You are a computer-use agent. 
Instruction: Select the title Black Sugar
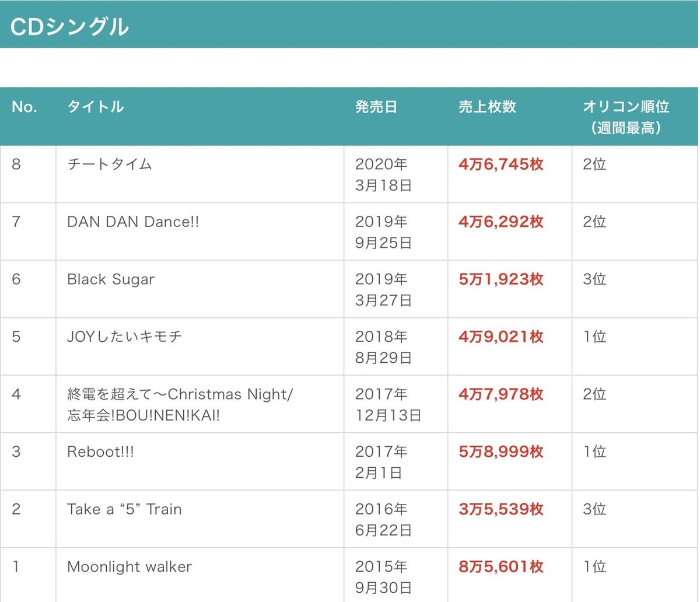[x=111, y=279]
